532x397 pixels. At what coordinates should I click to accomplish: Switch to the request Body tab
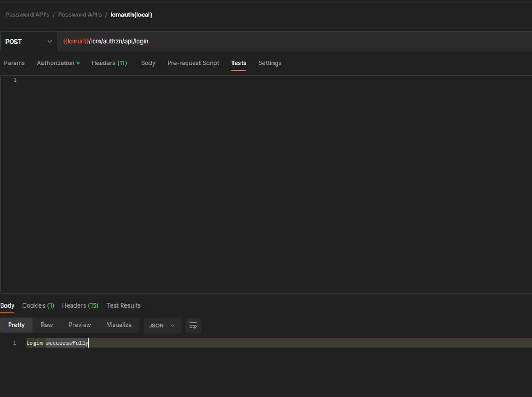coord(148,63)
